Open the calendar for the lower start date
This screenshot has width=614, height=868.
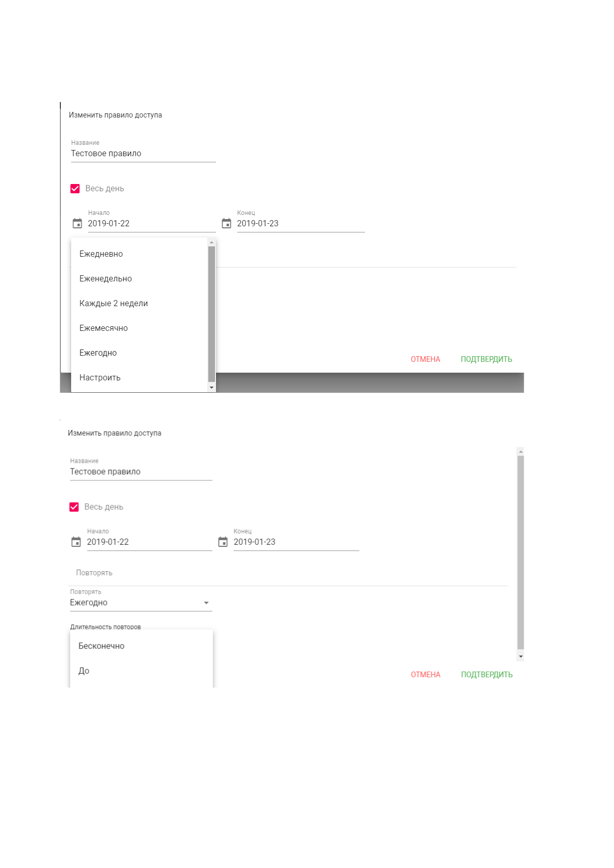coord(76,542)
